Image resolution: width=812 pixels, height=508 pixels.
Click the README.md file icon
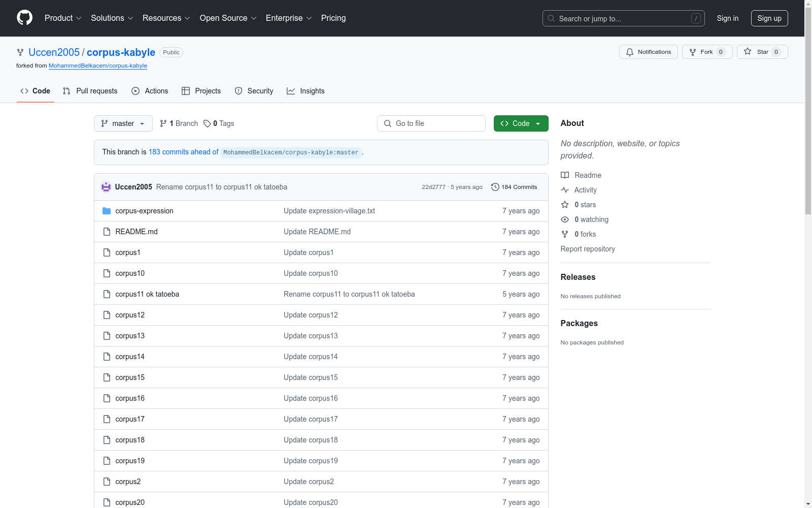coord(107,232)
